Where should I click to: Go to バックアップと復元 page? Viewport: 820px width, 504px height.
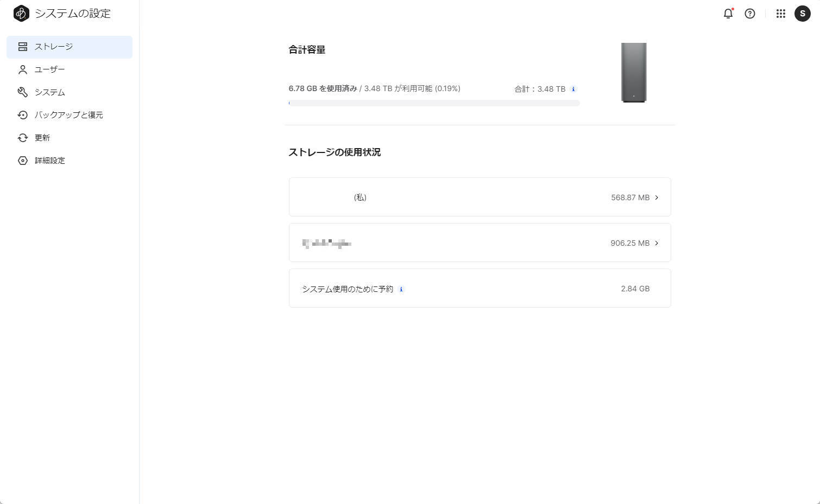pos(68,115)
